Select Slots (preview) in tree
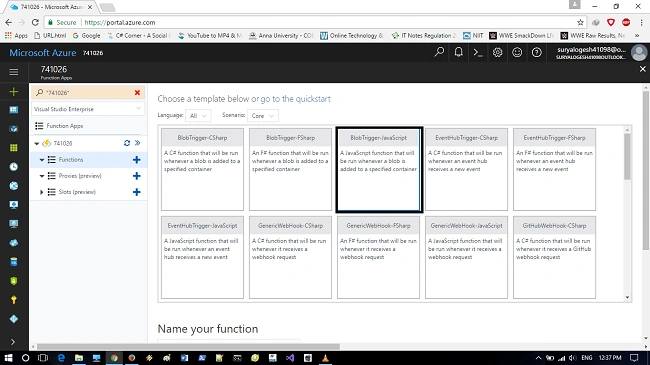Viewport: 650px width, 365px height. pyautogui.click(x=77, y=192)
